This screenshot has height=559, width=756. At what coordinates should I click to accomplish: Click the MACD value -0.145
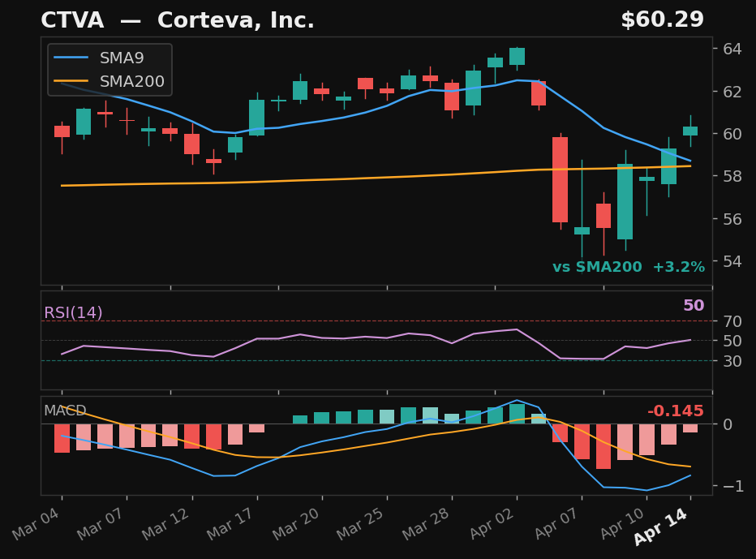click(x=675, y=411)
